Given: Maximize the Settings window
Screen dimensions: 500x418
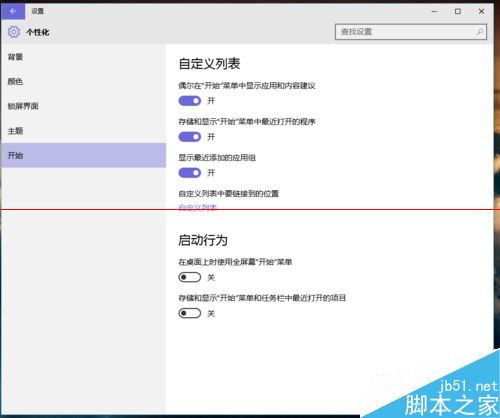Looking at the screenshot, I should 458,11.
